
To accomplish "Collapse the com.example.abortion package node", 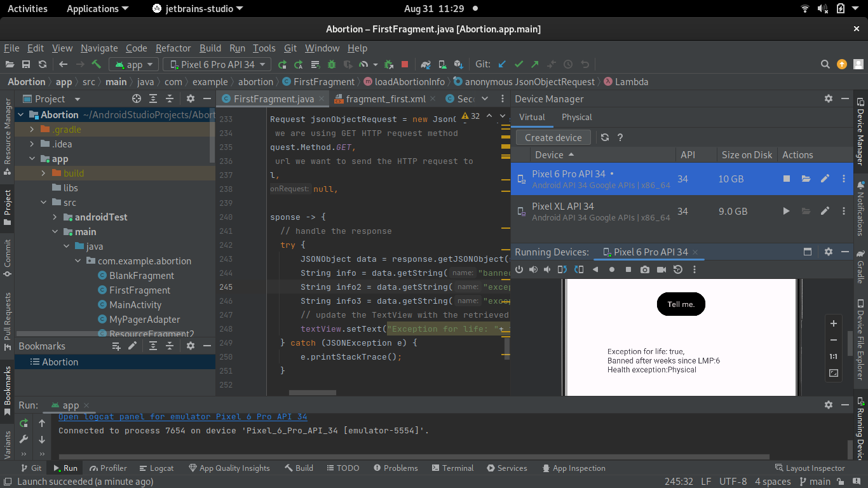I will coord(78,261).
